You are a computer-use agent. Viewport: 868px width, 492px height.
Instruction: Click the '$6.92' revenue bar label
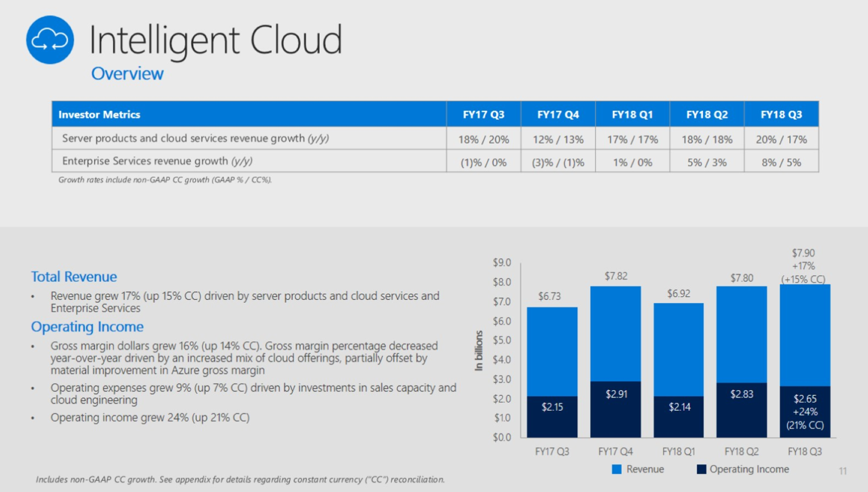678,293
